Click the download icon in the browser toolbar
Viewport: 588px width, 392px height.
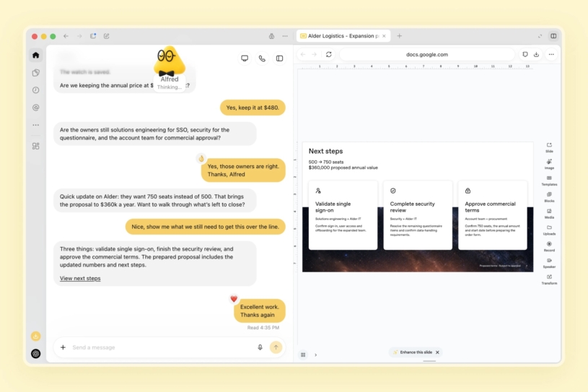[x=537, y=54]
